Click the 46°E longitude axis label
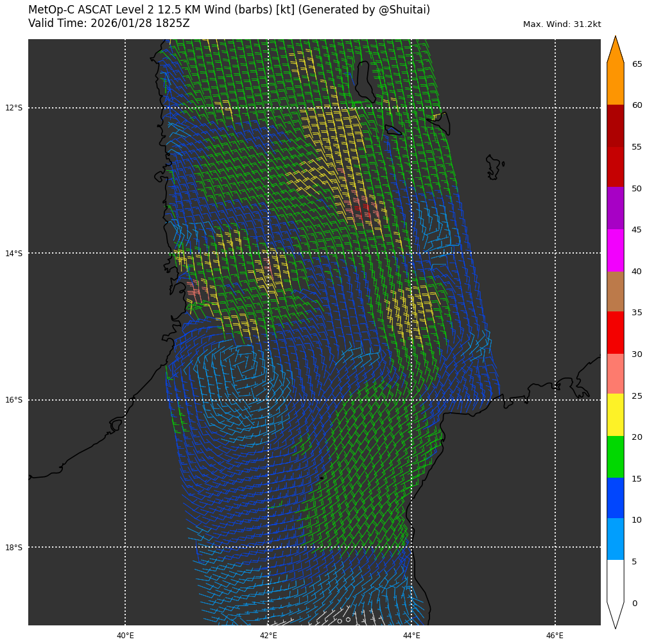The image size is (647, 644). coord(555,636)
